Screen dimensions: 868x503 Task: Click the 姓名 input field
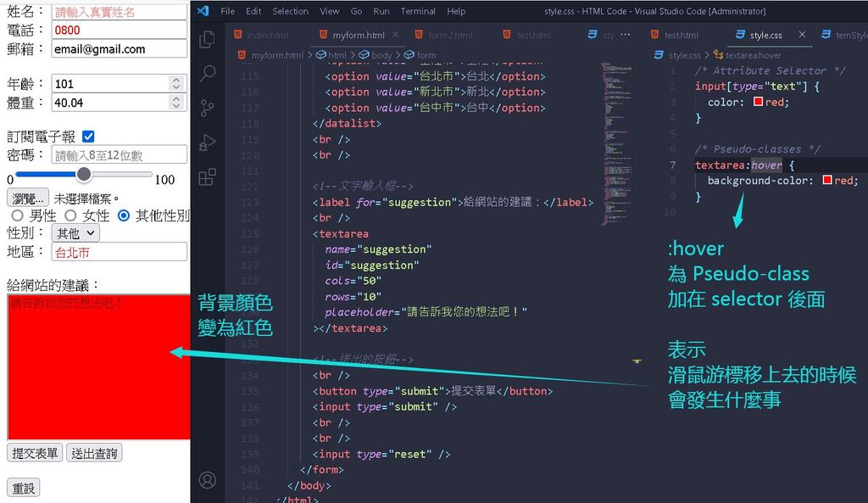pyautogui.click(x=119, y=12)
